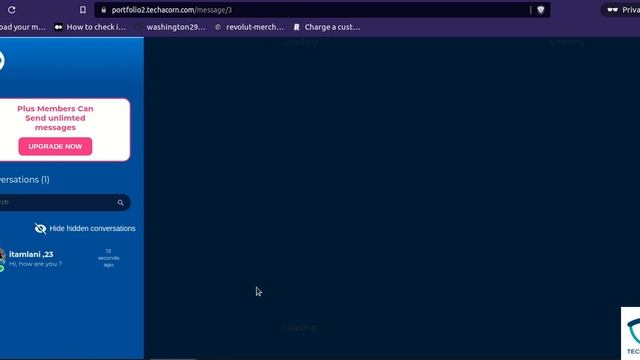
Task: Focus the address bar showing portfolio2.techacorn.com
Action: [x=322, y=10]
